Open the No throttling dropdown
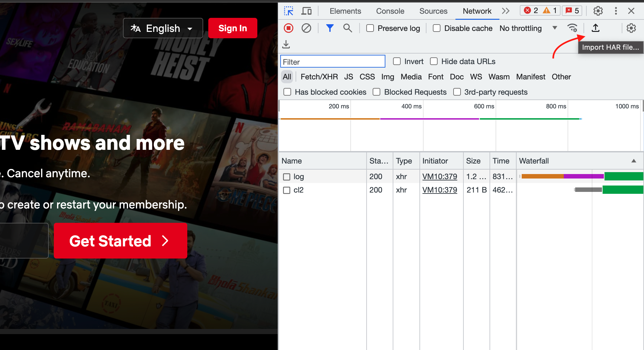The image size is (644, 350). click(x=528, y=28)
